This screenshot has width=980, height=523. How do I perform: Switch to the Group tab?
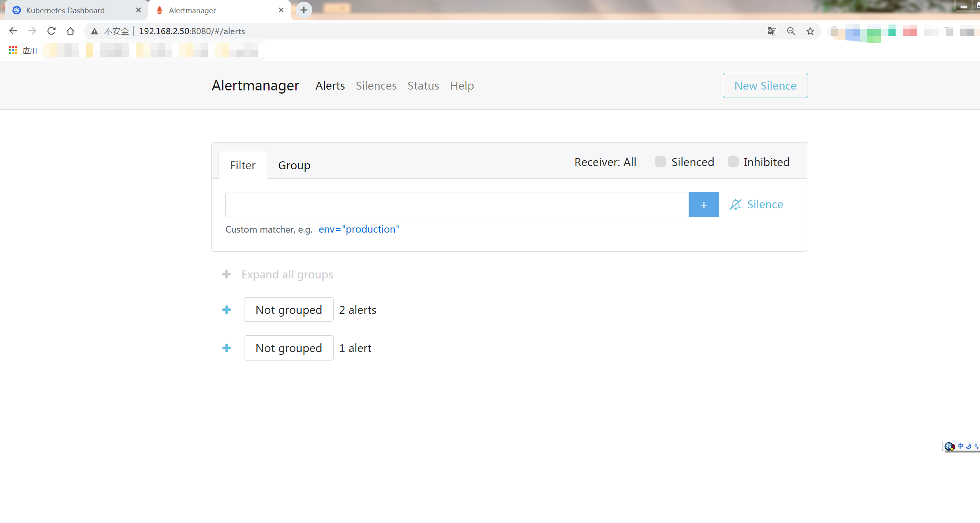(x=294, y=165)
